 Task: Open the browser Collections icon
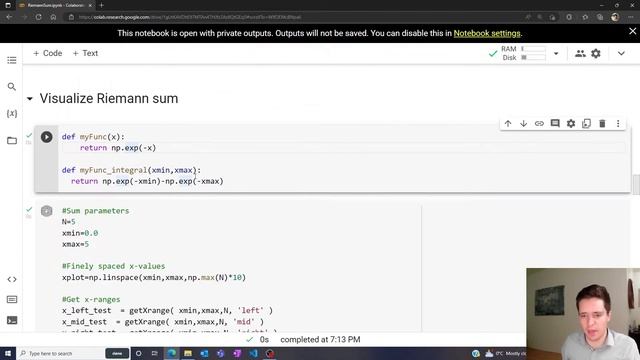click(x=600, y=17)
